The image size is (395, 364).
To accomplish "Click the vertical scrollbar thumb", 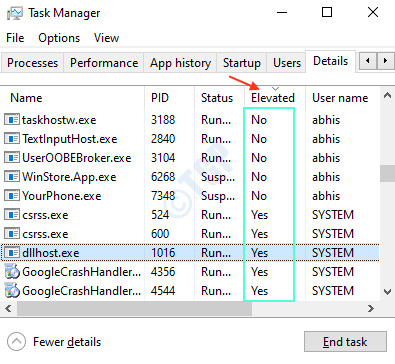I will [387, 174].
